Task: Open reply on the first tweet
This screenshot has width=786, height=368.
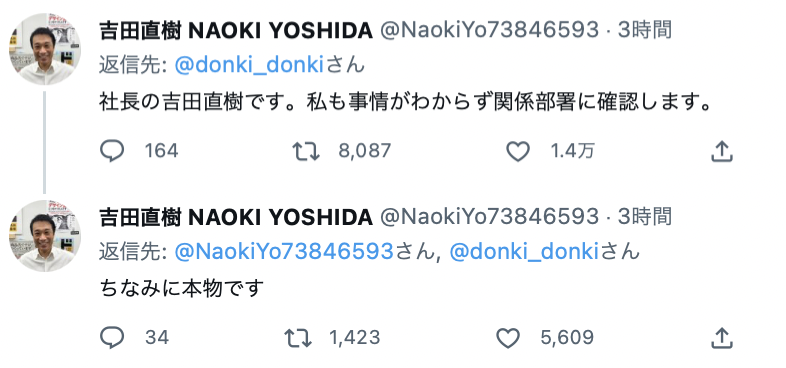Action: click(112, 150)
